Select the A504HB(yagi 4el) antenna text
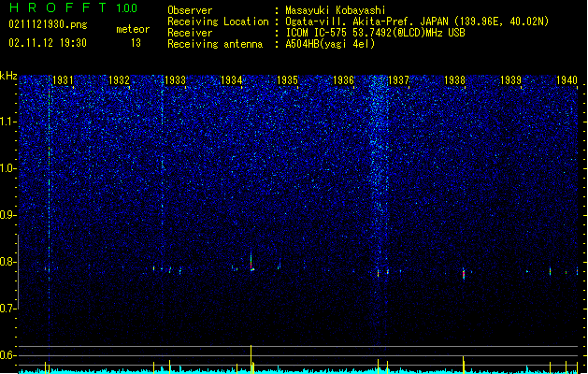588x374 pixels. click(x=330, y=44)
